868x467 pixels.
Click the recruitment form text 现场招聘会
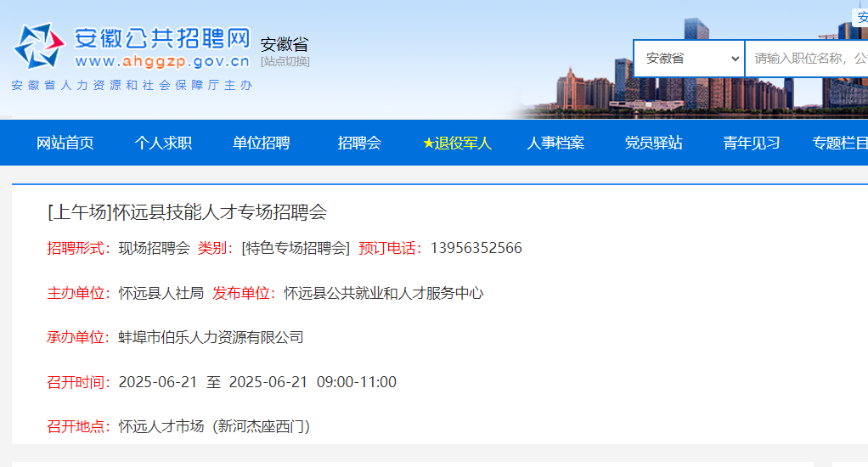(x=155, y=248)
